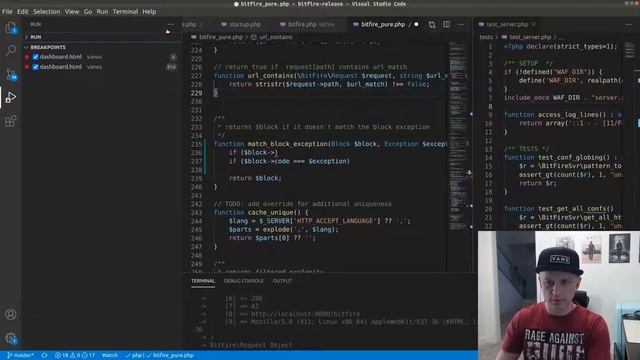Click the left editor minimap
Screen dimensions: 640x360
pos(458,137)
